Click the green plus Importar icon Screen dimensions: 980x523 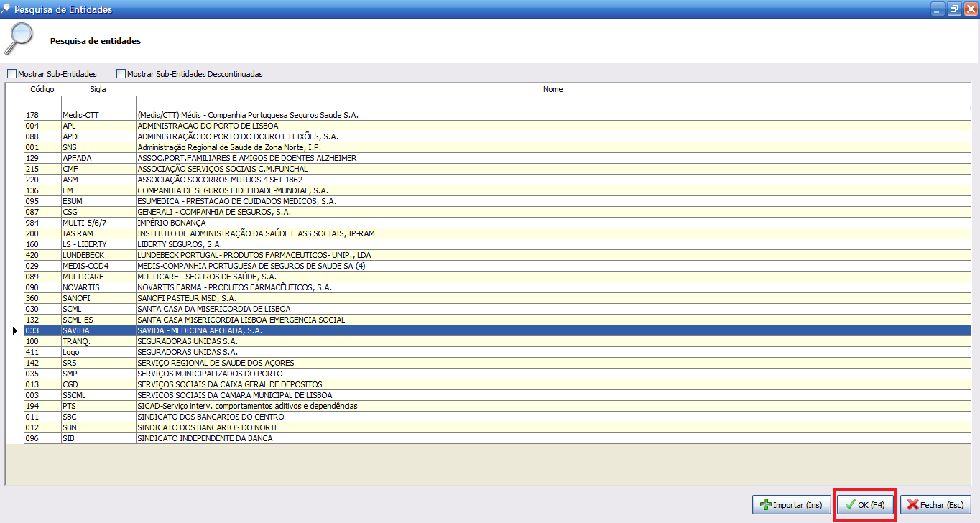766,505
